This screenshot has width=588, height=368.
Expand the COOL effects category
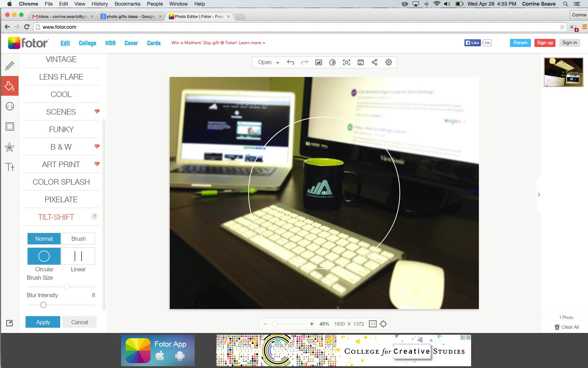(61, 94)
